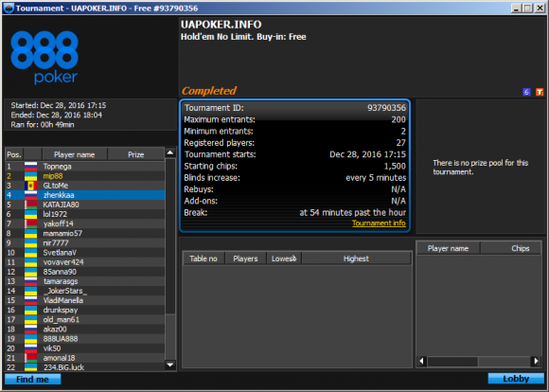This screenshot has width=549, height=392.
Task: Select player 234.BiG.luck
Action: click(x=85, y=367)
